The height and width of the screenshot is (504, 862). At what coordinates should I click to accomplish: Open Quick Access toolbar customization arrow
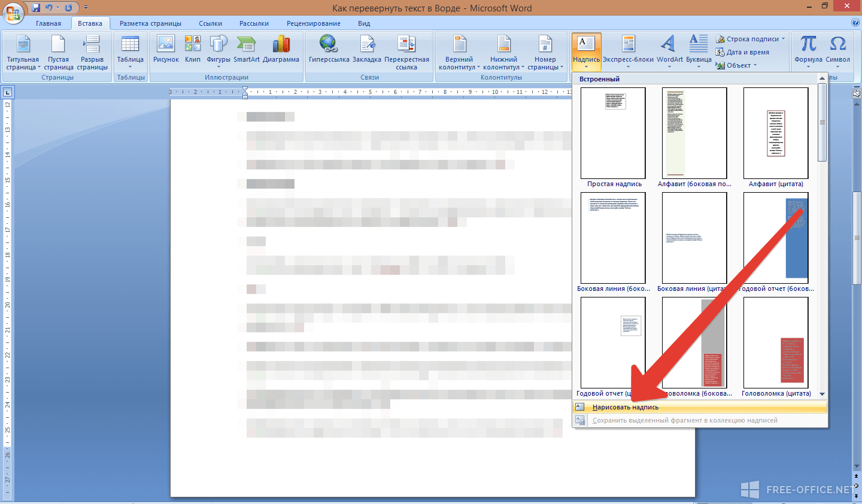click(x=86, y=8)
